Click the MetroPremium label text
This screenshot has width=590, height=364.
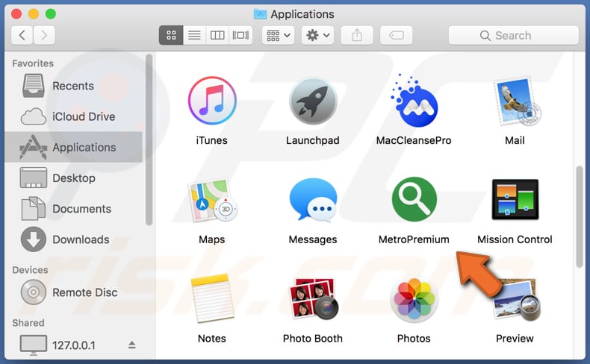(414, 239)
